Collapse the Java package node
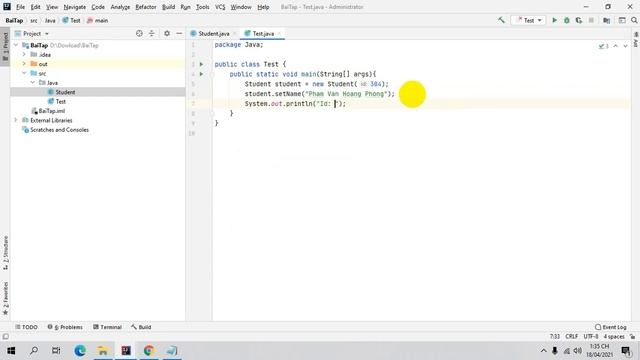 (x=33, y=83)
